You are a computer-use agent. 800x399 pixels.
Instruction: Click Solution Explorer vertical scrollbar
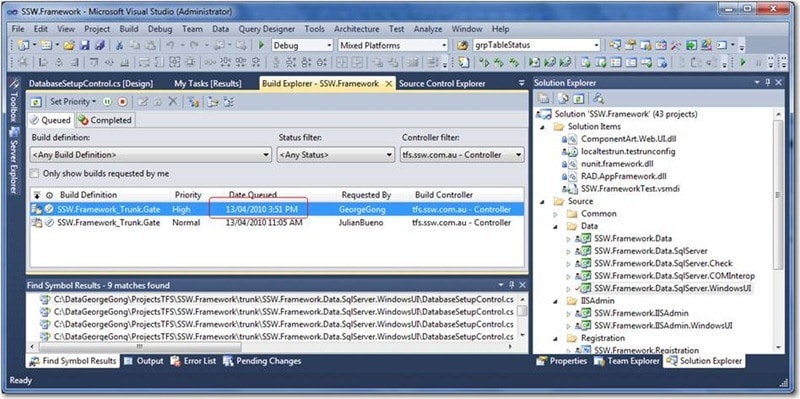tap(779, 194)
